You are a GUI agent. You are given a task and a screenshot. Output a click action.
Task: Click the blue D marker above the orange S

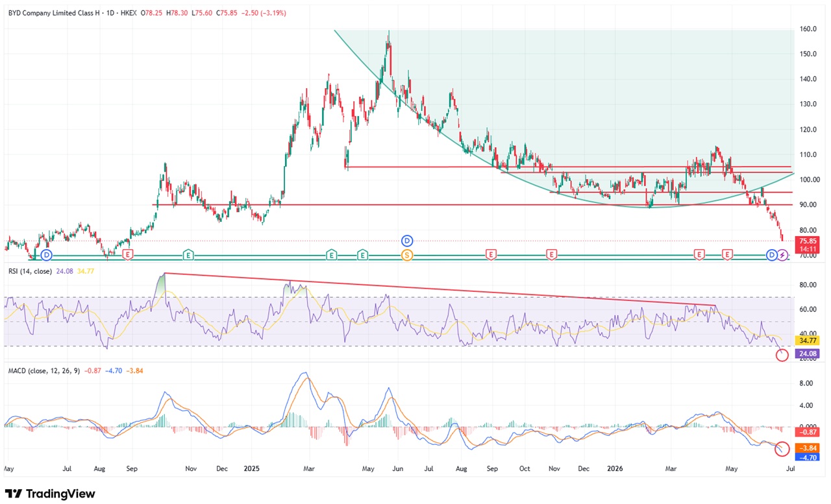coord(407,240)
